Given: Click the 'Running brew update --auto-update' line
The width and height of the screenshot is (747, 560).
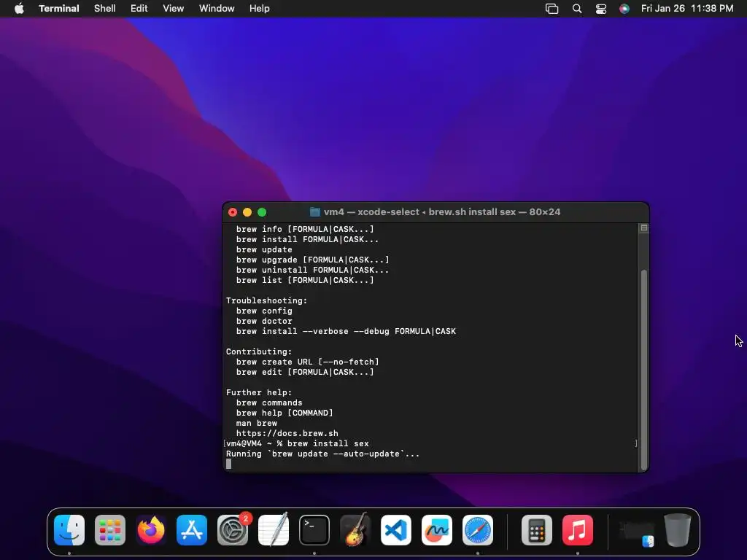Looking at the screenshot, I should pos(322,454).
